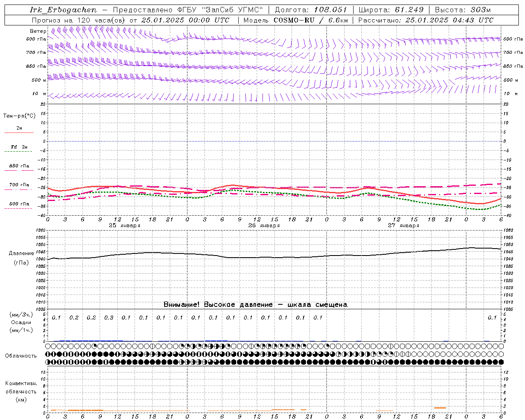525x420 pixels.
Task: Click the 27 января date marker
Action: (x=403, y=226)
